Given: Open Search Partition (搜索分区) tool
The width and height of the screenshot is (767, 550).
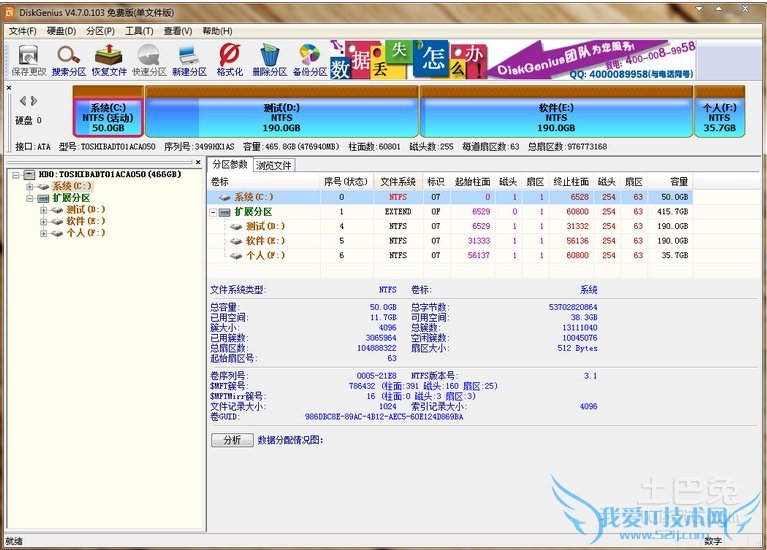Looking at the screenshot, I should 68,60.
